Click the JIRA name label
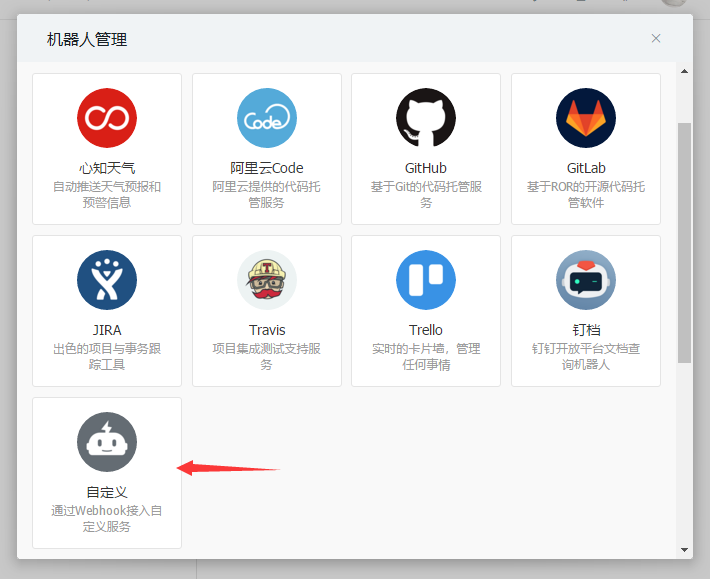Screen dimensions: 710x579 point(107,330)
